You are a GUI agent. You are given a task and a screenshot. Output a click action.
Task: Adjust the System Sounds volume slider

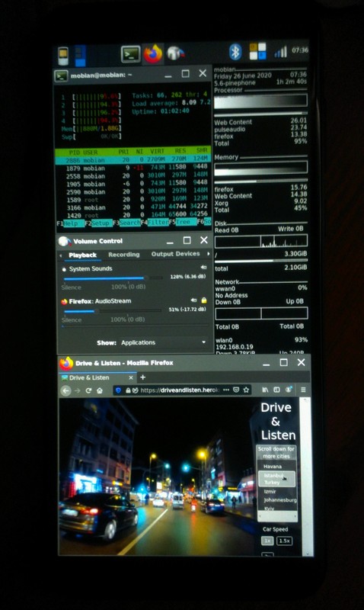pyautogui.click(x=113, y=278)
